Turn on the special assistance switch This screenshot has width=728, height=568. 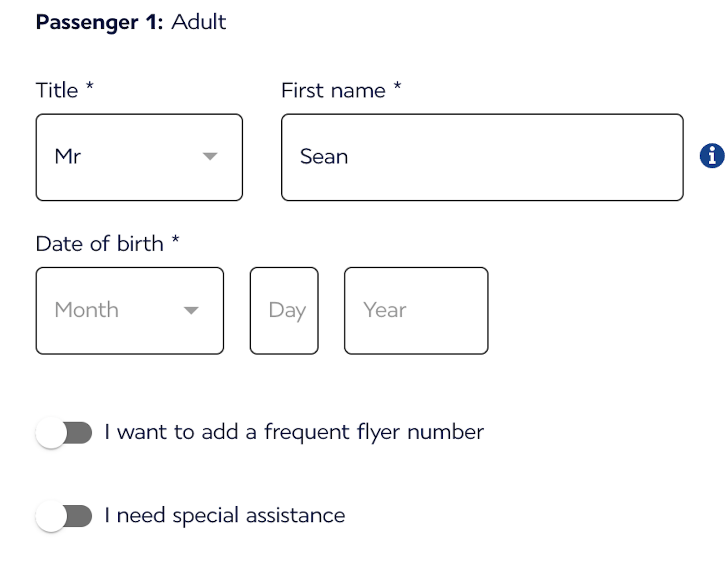(63, 516)
